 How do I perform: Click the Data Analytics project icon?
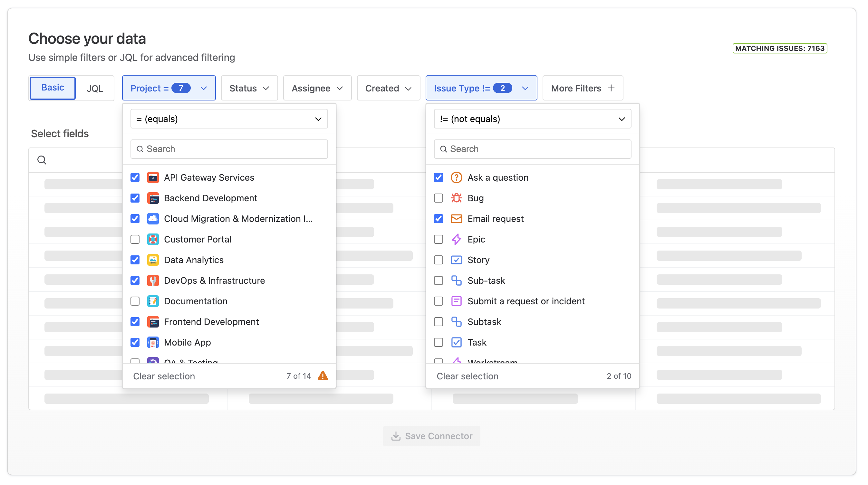[153, 260]
